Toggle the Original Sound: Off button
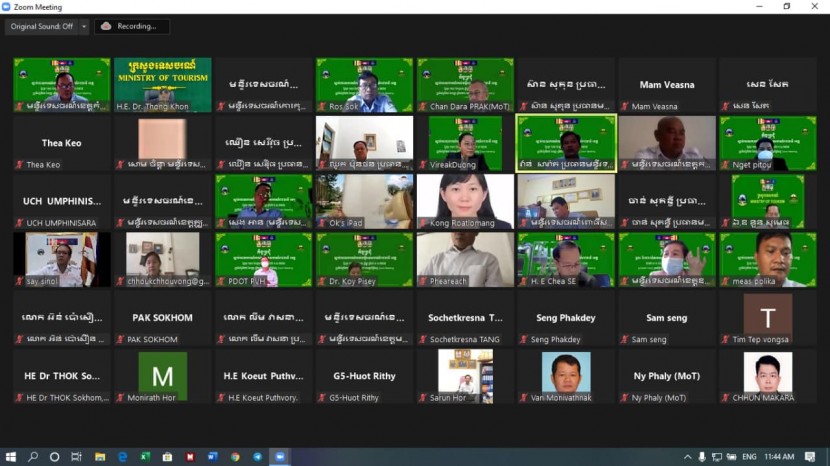The image size is (830, 466). click(41, 26)
